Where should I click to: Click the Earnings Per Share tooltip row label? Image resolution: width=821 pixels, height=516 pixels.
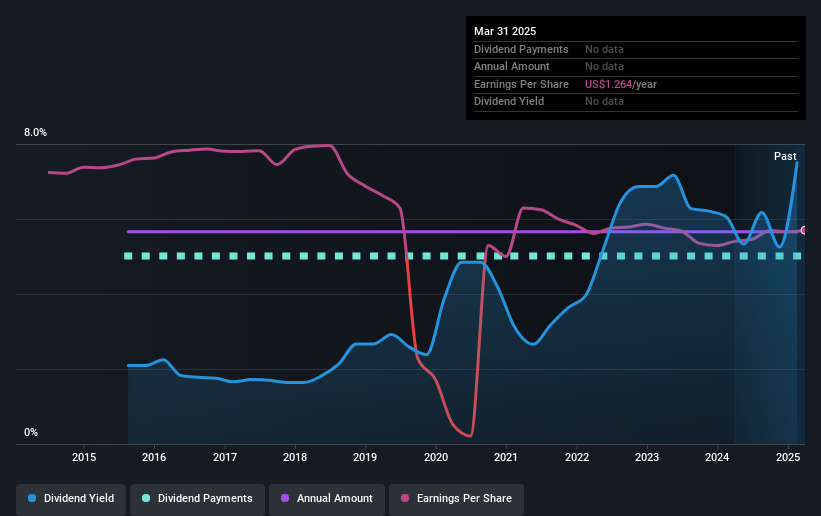click(521, 84)
